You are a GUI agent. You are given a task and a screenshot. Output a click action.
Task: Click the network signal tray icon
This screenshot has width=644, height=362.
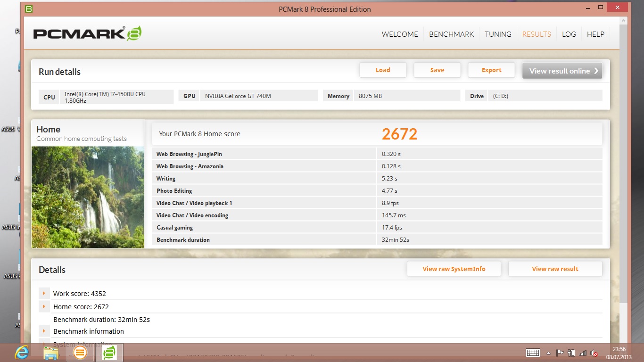583,353
